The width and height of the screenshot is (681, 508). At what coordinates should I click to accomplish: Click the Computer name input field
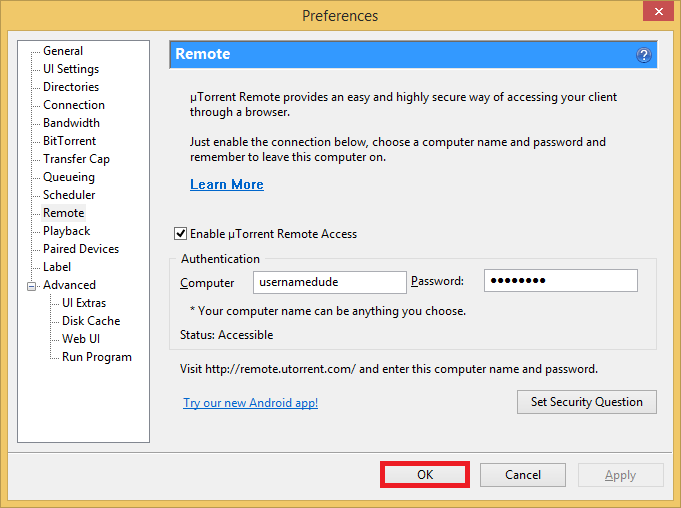(329, 283)
